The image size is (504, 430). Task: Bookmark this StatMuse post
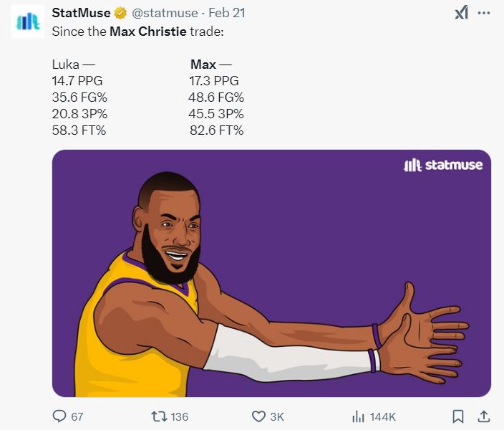point(459,416)
